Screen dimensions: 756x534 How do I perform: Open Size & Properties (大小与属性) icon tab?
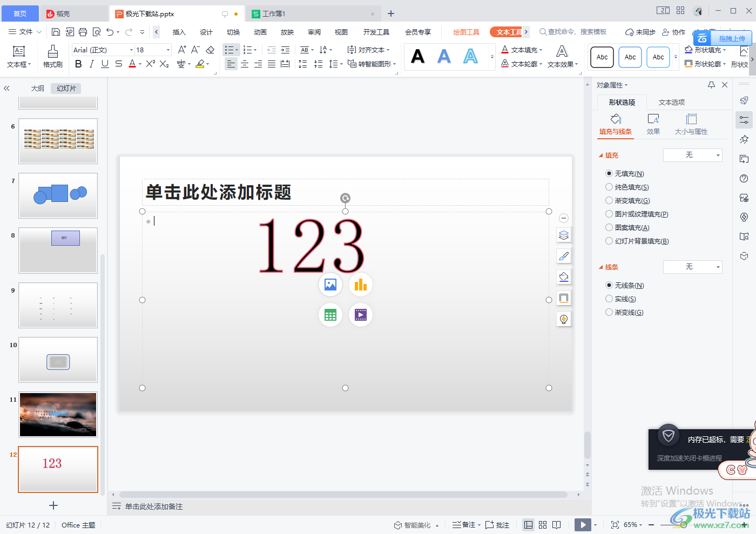point(691,124)
